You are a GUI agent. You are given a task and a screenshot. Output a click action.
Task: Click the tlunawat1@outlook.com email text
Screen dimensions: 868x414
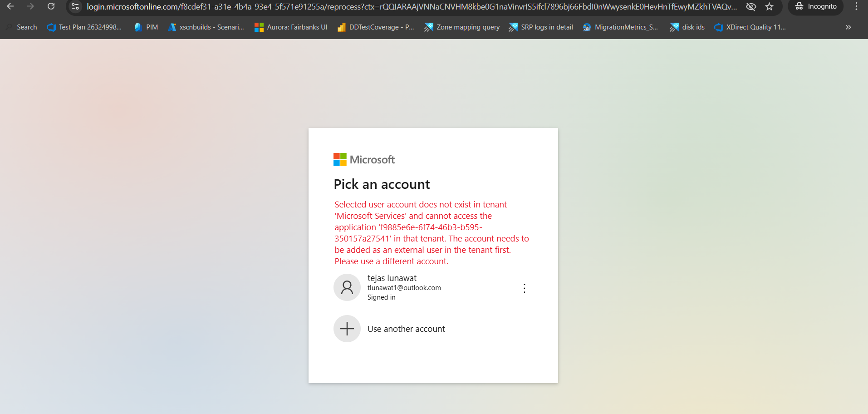click(x=404, y=288)
